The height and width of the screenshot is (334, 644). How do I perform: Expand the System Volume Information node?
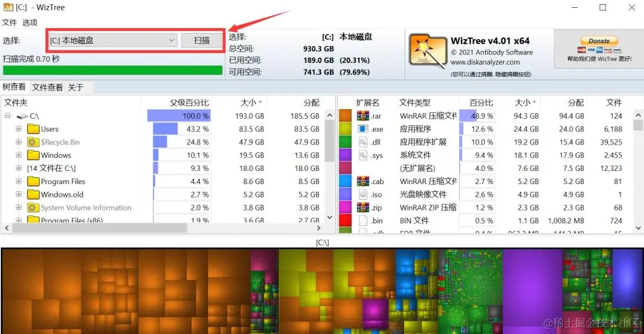[x=19, y=207]
